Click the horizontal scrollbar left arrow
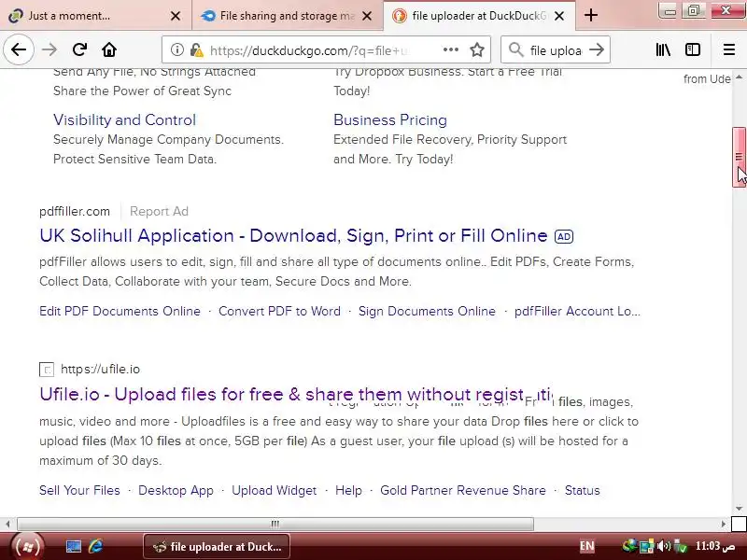 click(x=7, y=524)
